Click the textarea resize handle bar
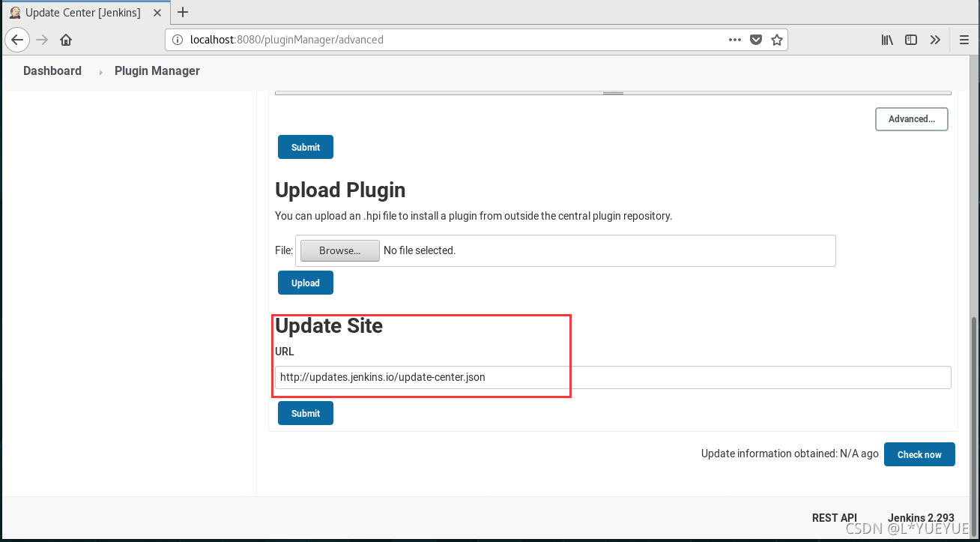The image size is (980, 542). pos(613,93)
